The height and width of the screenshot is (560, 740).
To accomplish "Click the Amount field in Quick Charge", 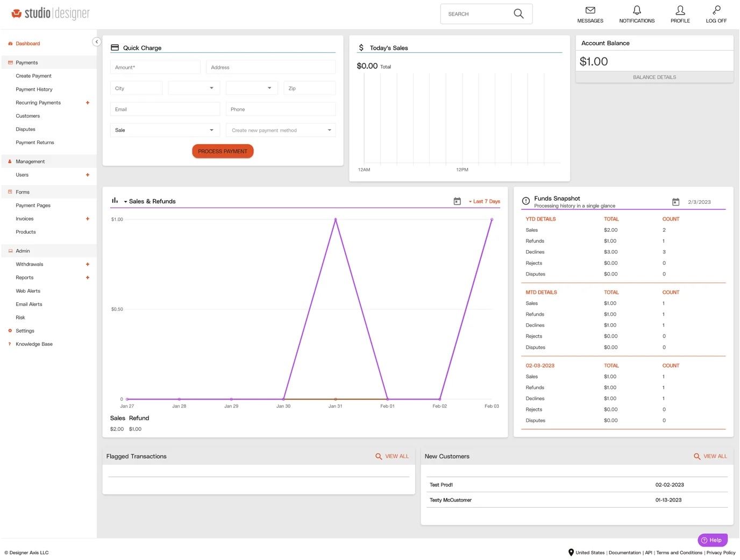I will pyautogui.click(x=155, y=67).
